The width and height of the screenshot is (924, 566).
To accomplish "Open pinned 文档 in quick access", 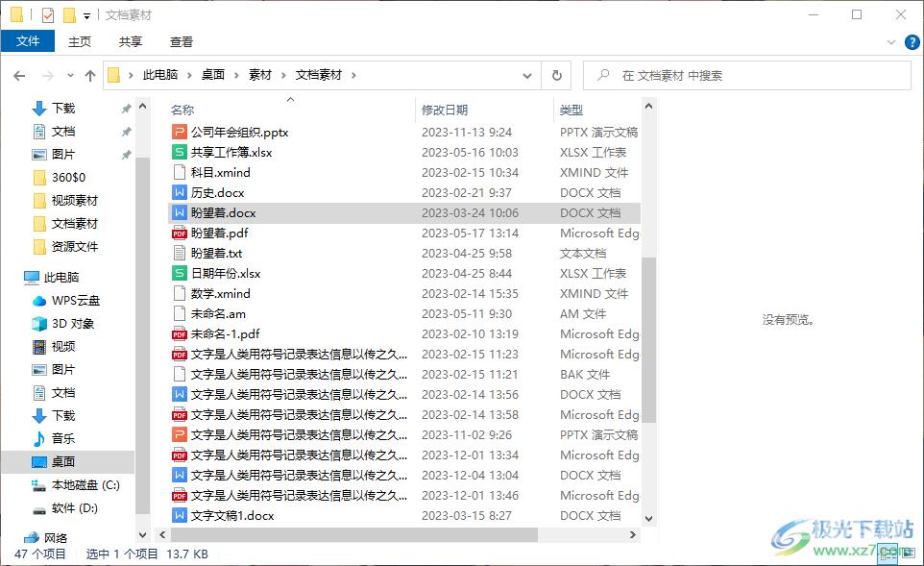I will pos(63,131).
